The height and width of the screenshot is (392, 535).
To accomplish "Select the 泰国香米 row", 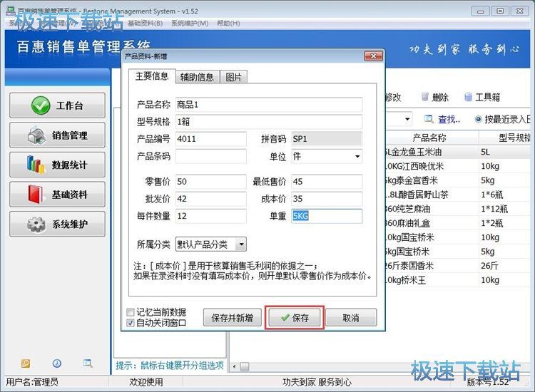I will (459, 266).
